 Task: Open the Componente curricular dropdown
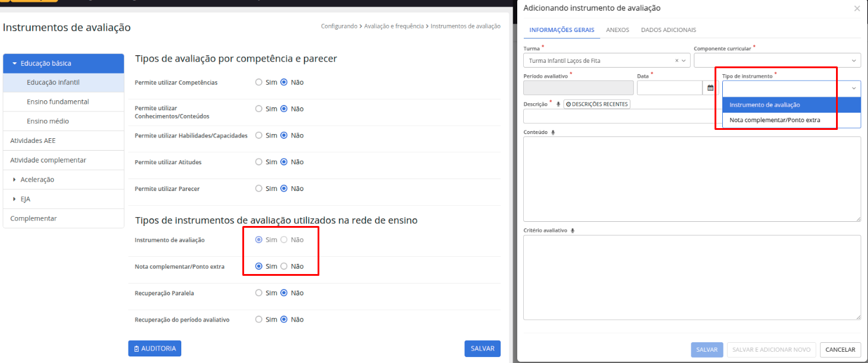777,60
